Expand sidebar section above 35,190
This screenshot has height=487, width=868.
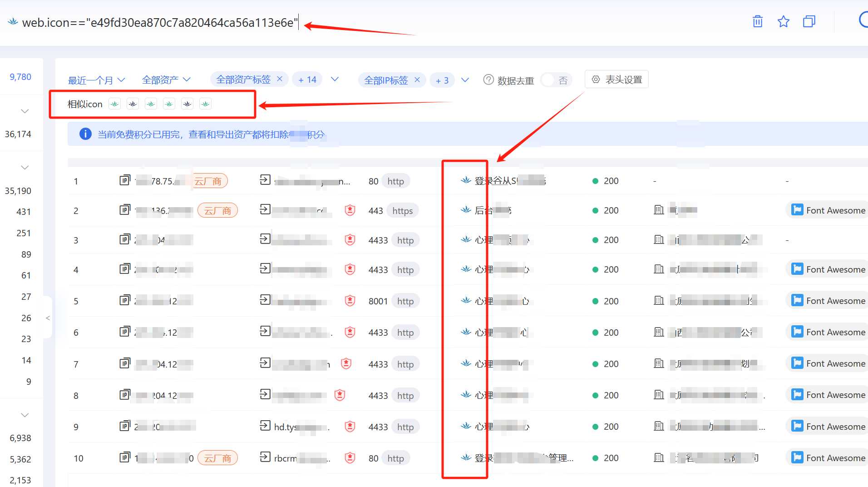[25, 168]
